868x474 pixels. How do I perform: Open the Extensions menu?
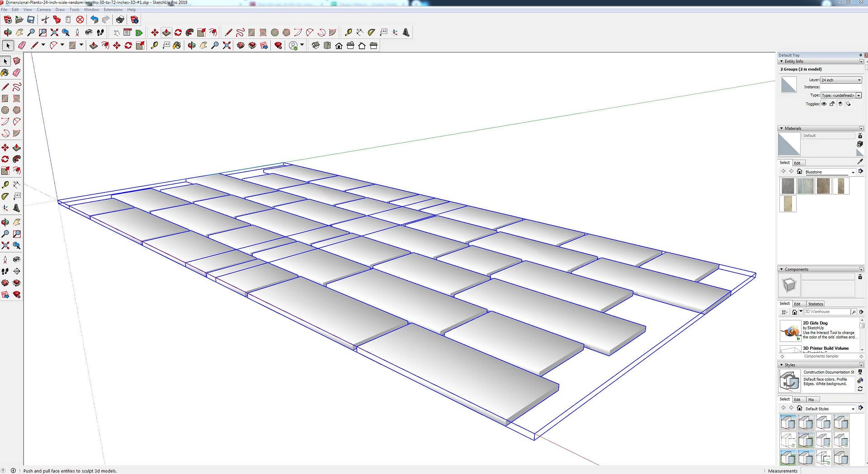[x=113, y=9]
